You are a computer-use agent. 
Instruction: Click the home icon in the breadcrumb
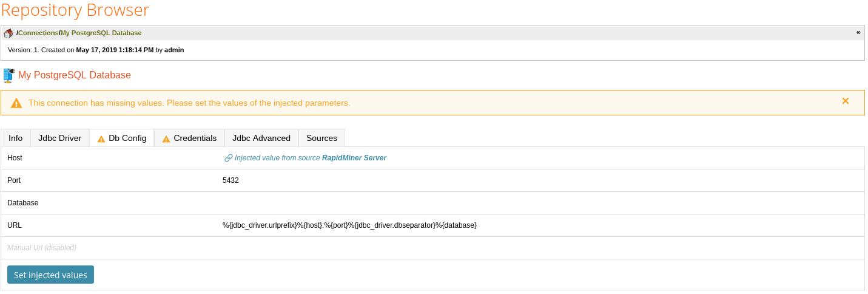(8, 33)
